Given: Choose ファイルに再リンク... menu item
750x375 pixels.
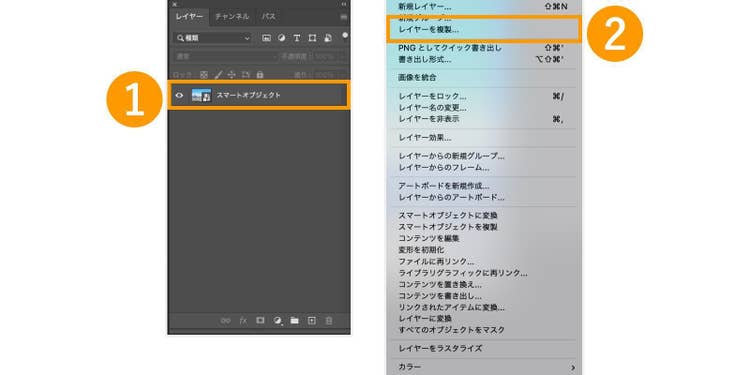Looking at the screenshot, I should tap(484, 262).
